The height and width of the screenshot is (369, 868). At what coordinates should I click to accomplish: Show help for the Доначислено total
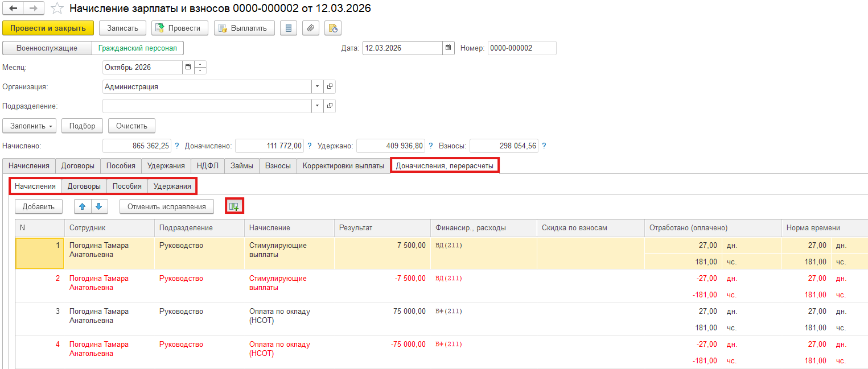[x=310, y=146]
